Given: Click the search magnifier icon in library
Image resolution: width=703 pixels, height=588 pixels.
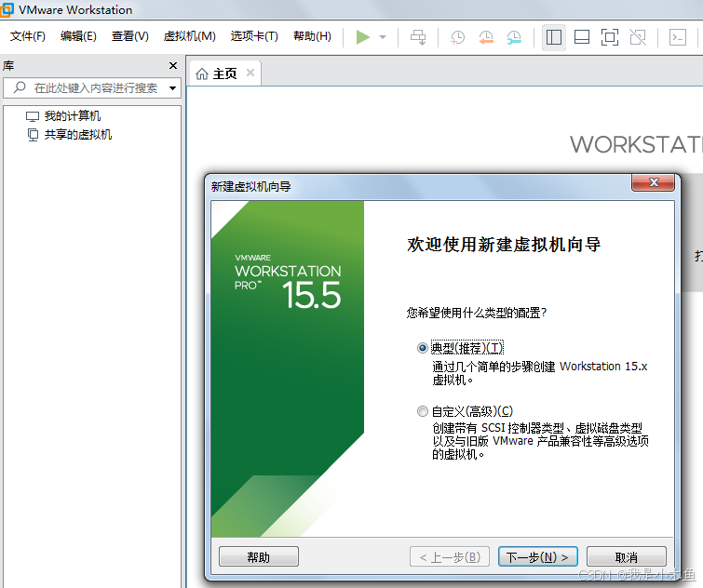Looking at the screenshot, I should 20,87.
